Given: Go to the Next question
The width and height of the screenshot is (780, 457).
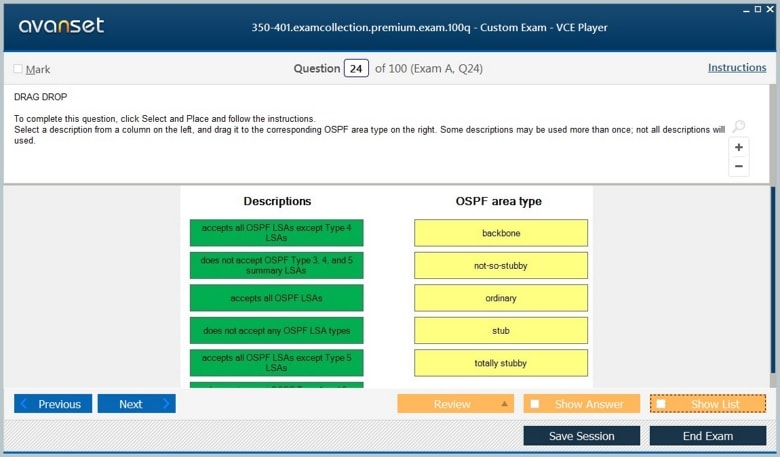Looking at the screenshot, I should pyautogui.click(x=136, y=404).
